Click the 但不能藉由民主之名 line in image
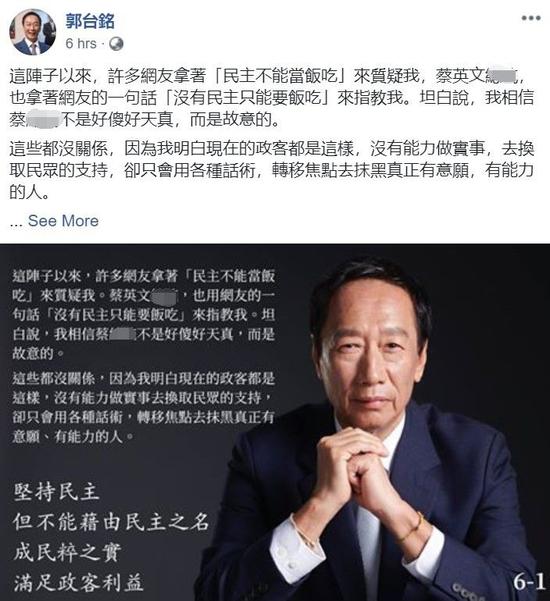The height and width of the screenshot is (601, 550). tap(111, 522)
